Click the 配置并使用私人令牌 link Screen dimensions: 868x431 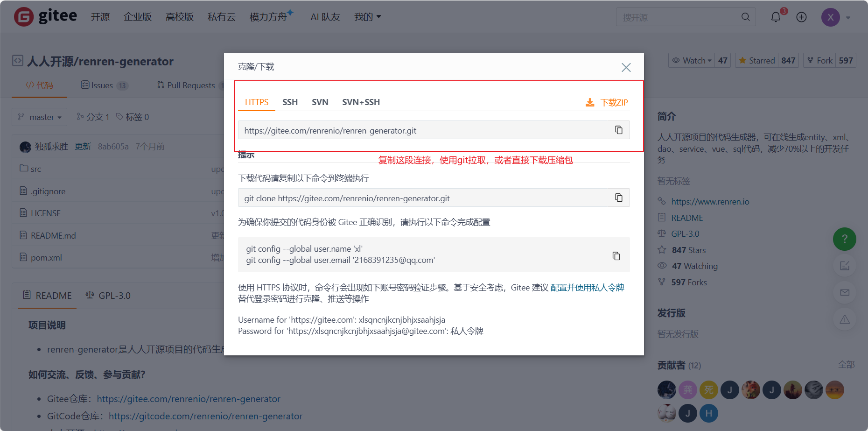588,288
